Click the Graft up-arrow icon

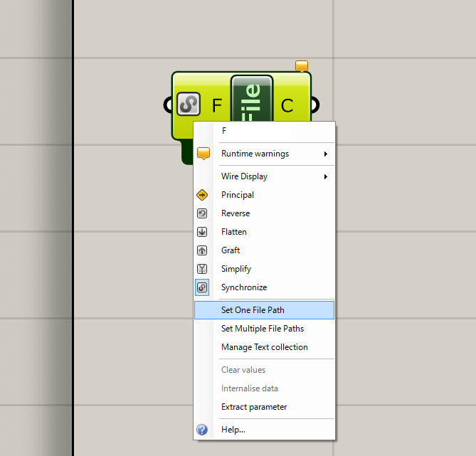pyautogui.click(x=202, y=250)
